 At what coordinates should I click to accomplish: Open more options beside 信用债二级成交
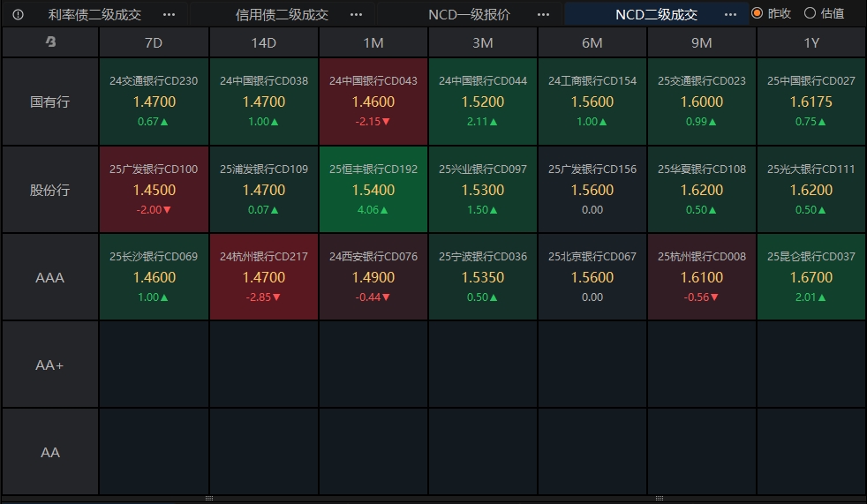pyautogui.click(x=356, y=14)
